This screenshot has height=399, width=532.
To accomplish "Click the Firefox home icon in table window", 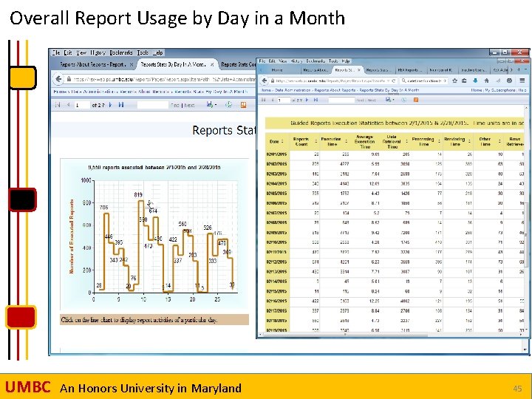I will (486, 81).
